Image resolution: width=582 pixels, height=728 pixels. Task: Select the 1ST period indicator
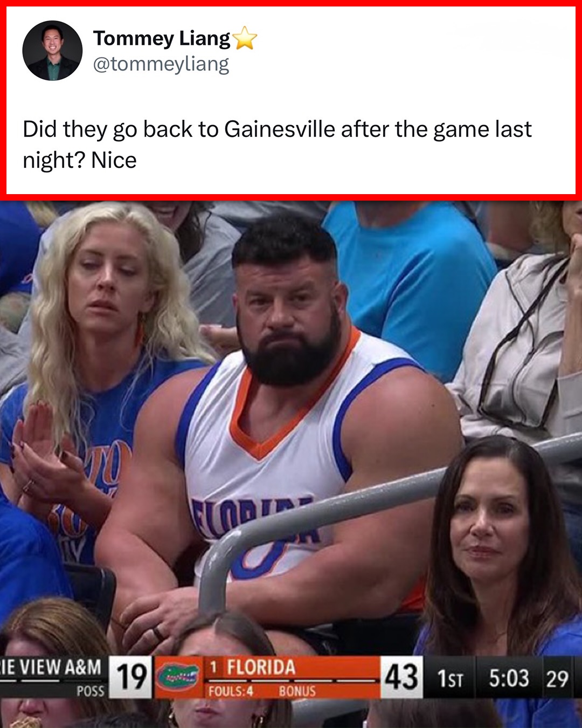tap(450, 678)
